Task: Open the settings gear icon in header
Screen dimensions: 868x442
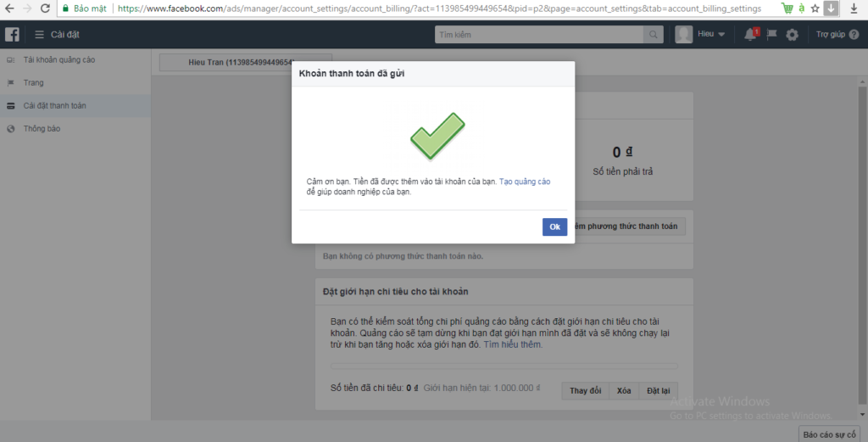Action: [793, 34]
